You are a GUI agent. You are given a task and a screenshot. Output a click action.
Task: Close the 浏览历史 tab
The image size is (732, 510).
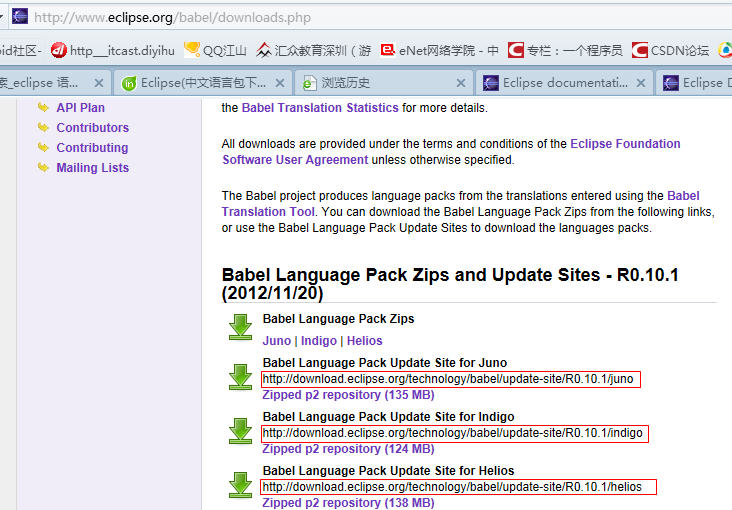coord(461,83)
